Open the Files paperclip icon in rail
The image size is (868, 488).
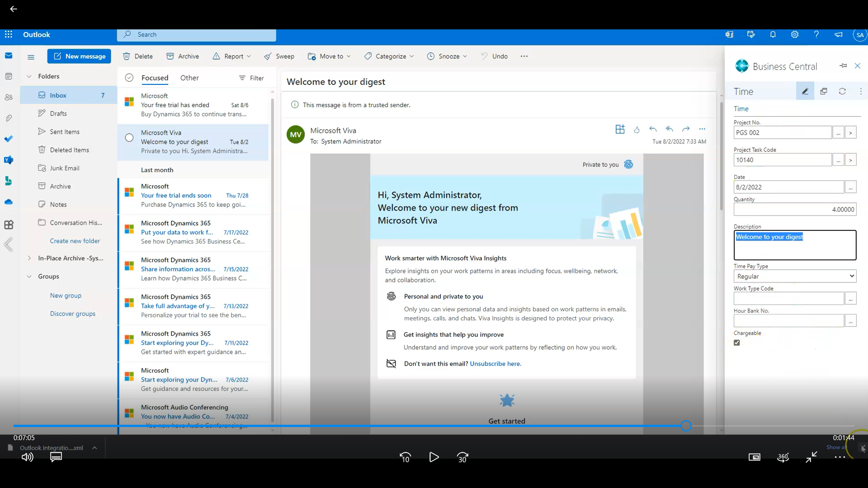pyautogui.click(x=9, y=118)
